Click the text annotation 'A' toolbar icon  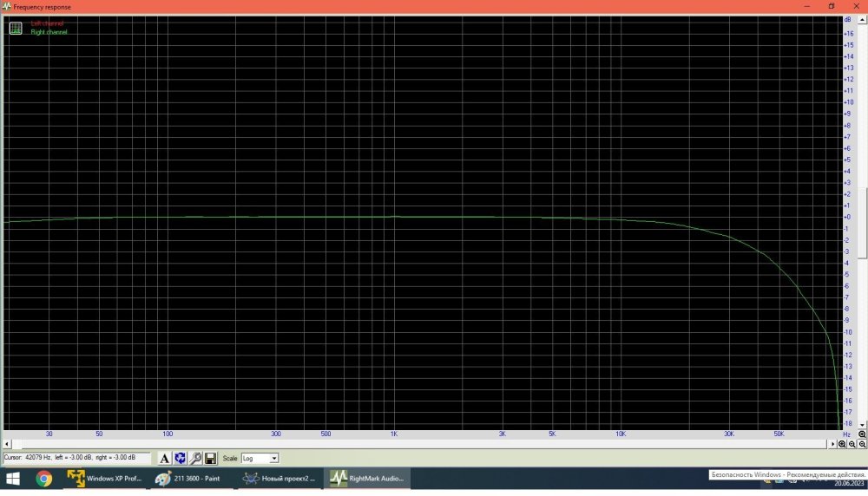[x=165, y=458]
